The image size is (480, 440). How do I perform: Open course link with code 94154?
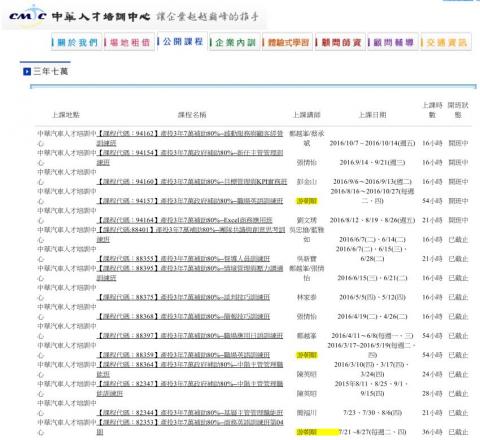coord(190,157)
